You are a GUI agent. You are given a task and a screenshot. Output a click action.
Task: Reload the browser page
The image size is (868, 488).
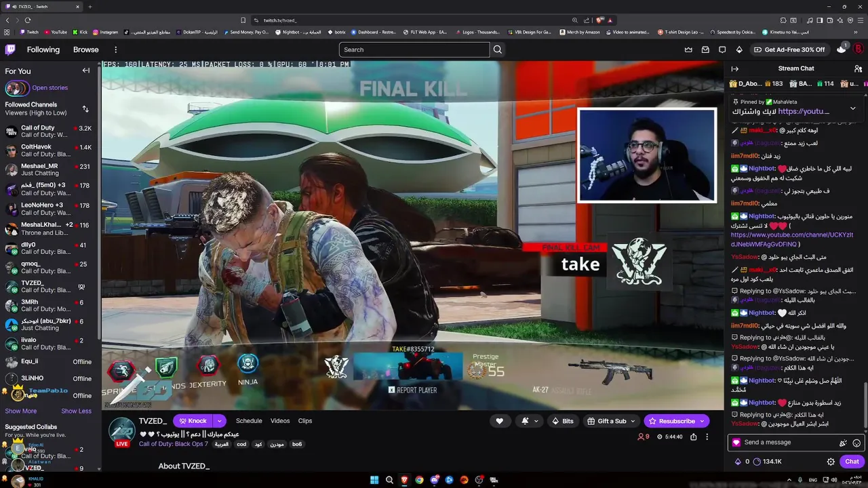(27, 20)
